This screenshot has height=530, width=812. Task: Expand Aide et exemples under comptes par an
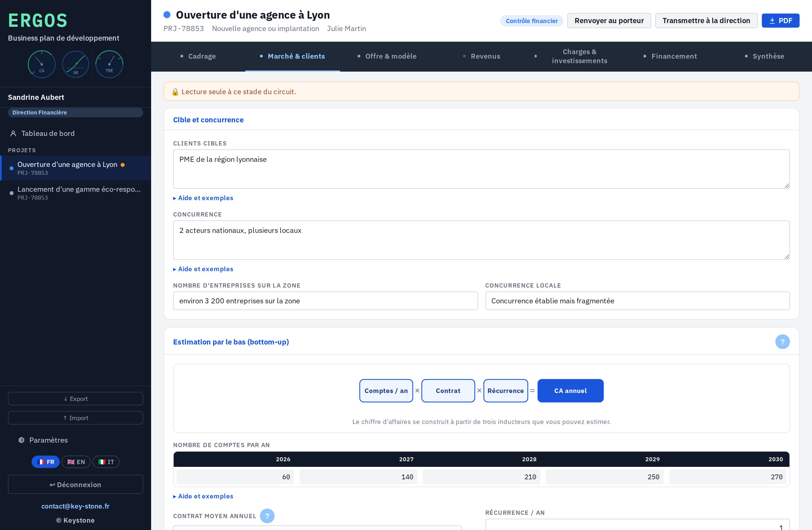[203, 496]
